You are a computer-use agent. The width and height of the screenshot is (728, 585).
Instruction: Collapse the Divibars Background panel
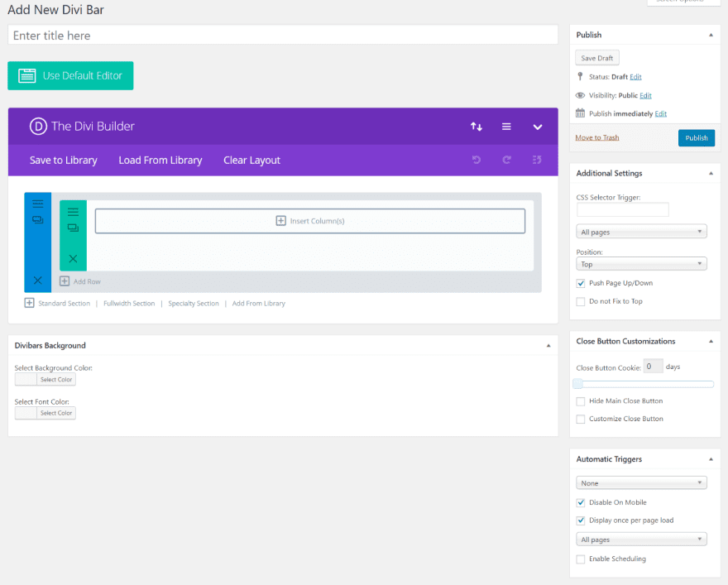[548, 345]
